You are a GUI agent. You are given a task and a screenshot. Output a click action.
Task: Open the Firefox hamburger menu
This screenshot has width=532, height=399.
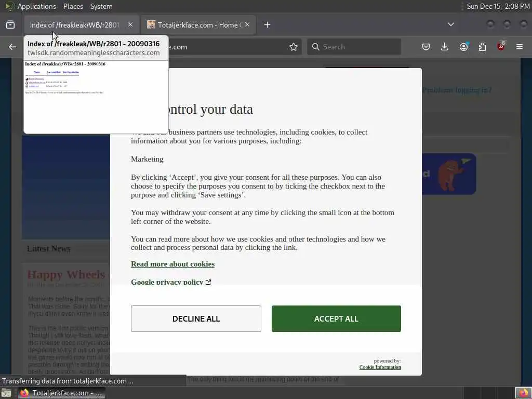pos(520,47)
